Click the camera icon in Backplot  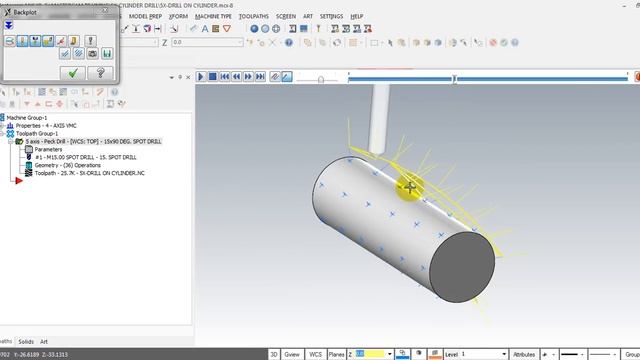93,53
